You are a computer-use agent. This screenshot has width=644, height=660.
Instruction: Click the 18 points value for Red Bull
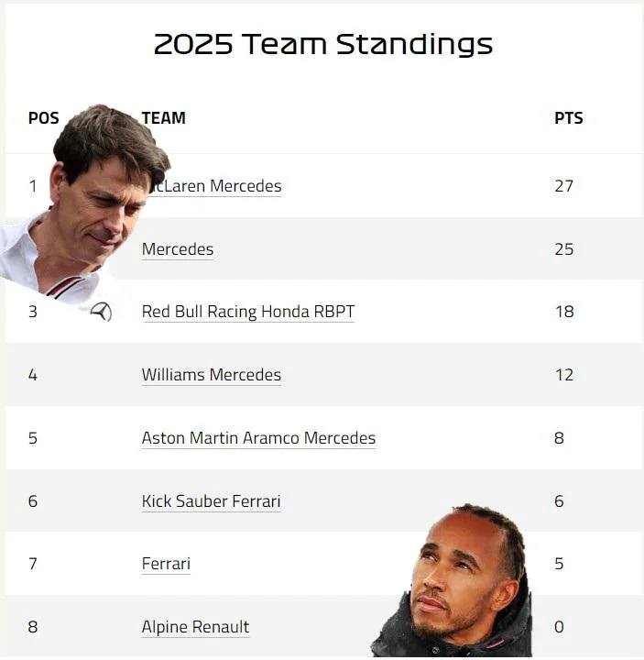click(x=564, y=312)
